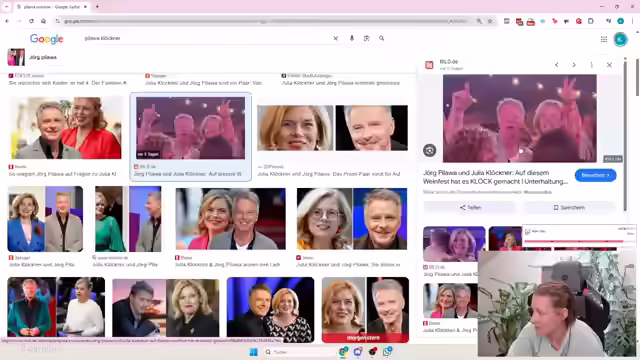Select the Jörg Pilawa suggestion chip

[34, 57]
